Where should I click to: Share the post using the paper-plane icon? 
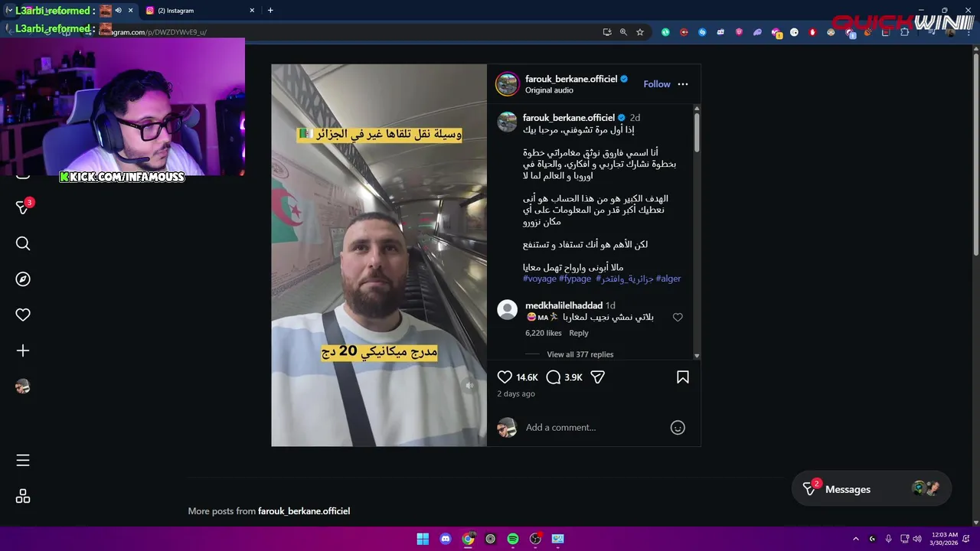(598, 377)
